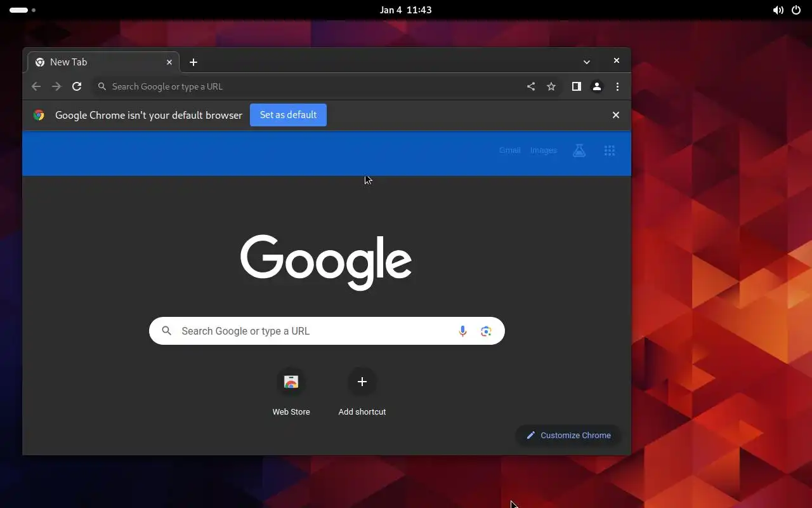This screenshot has width=812, height=508.
Task: Select the New Tab tab
Action: tap(103, 62)
